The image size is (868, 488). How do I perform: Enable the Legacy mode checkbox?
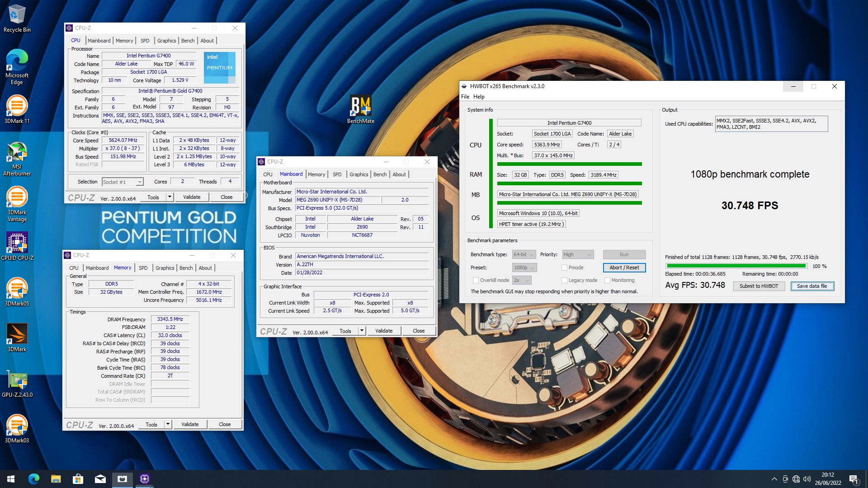click(x=564, y=280)
